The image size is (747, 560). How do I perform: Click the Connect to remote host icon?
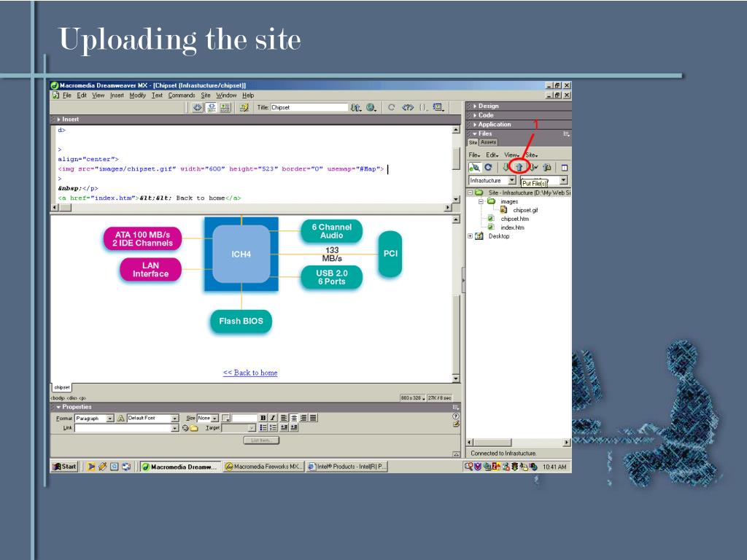[474, 167]
